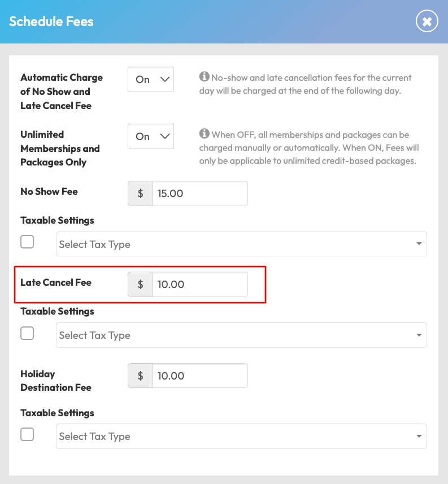Expand Select Tax Type under Late Cancel Fee
Screen dimensions: 448x484
coord(241,335)
